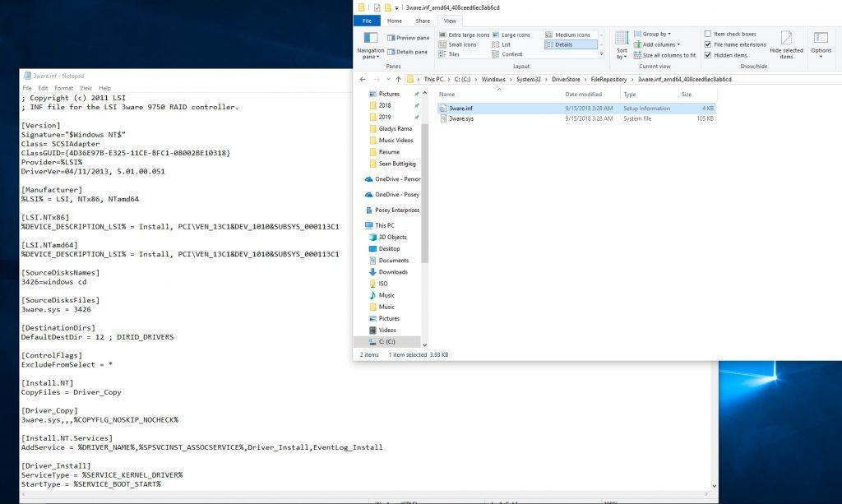842x504 pixels.
Task: Open the Add columns dropdown
Action: click(x=657, y=44)
